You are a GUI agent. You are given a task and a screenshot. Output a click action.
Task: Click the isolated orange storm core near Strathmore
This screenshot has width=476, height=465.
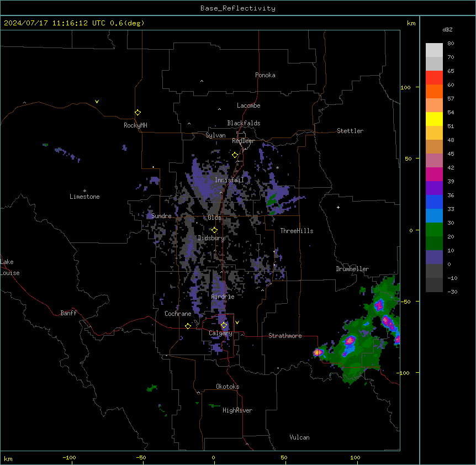coord(318,352)
